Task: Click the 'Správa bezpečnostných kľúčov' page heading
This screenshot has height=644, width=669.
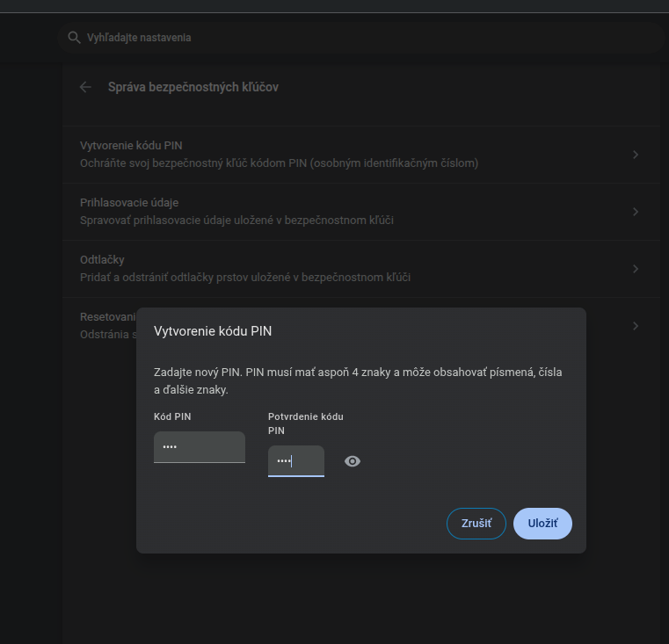Action: [x=193, y=87]
